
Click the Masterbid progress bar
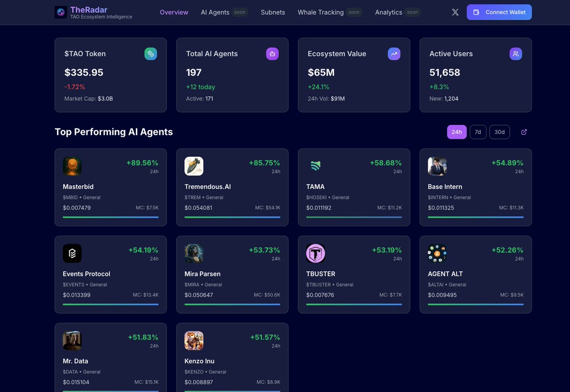coord(111,217)
